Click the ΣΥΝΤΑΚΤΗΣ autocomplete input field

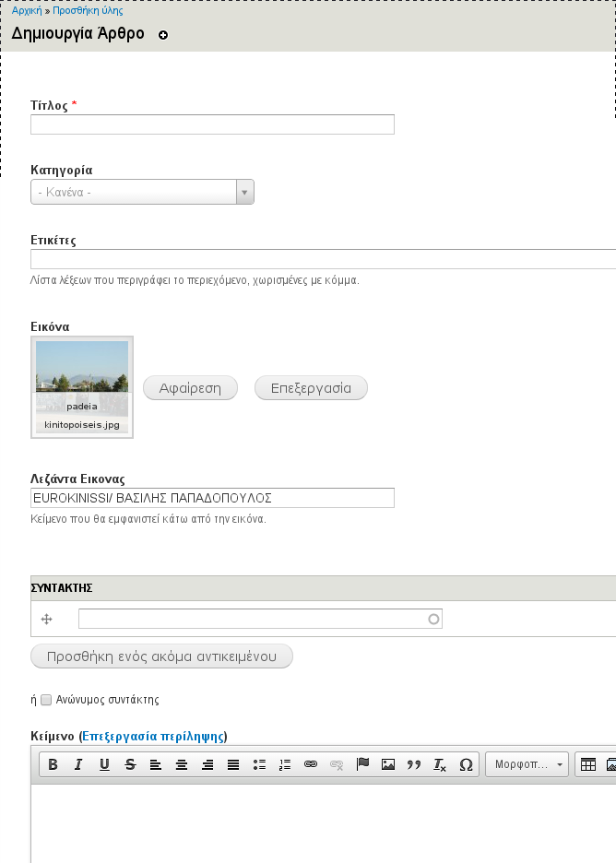pyautogui.click(x=260, y=620)
